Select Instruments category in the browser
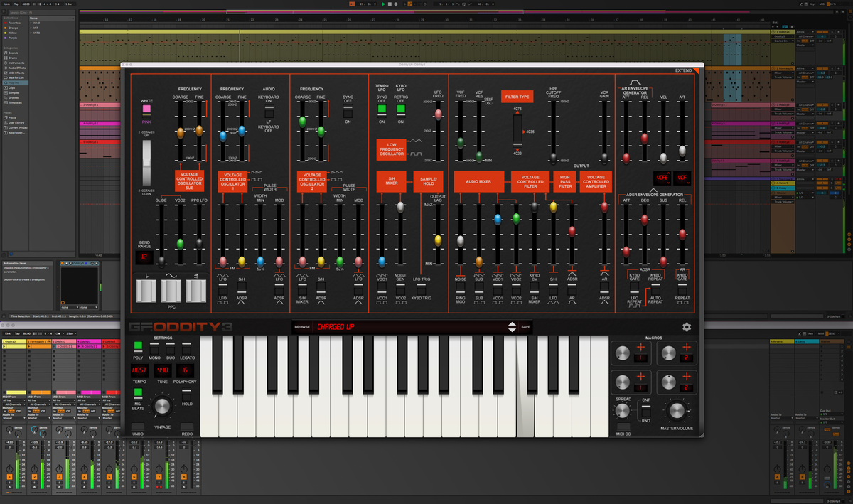The image size is (853, 504). 16,63
